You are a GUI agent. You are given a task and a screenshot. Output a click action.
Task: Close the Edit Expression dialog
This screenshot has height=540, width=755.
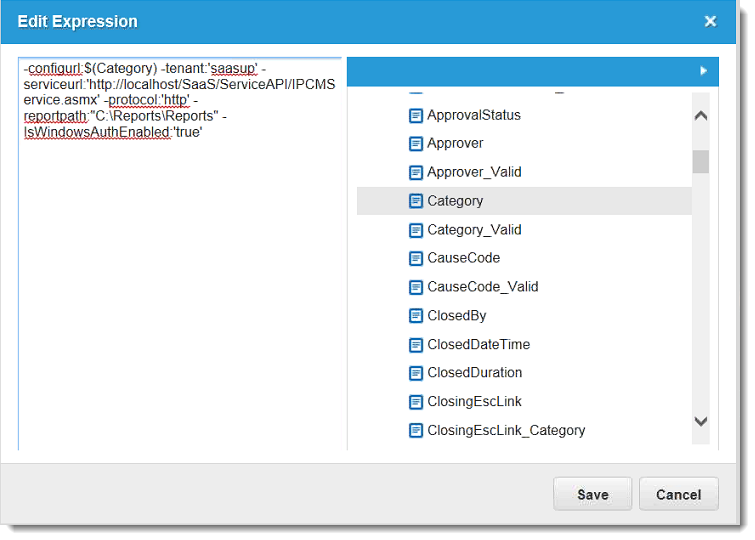pos(710,21)
